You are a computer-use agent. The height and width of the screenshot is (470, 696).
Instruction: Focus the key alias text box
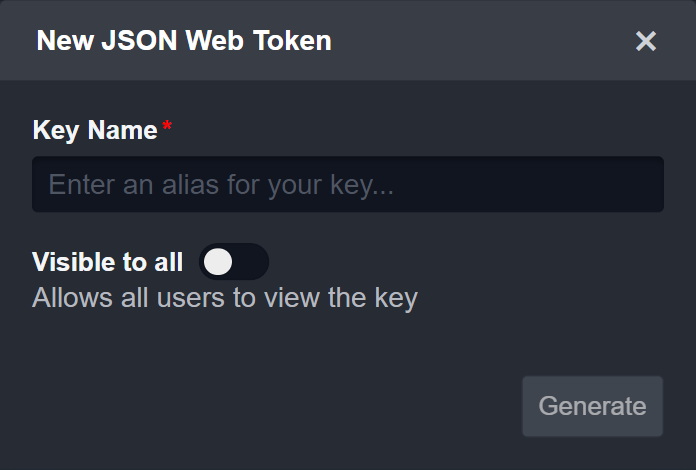[347, 184]
